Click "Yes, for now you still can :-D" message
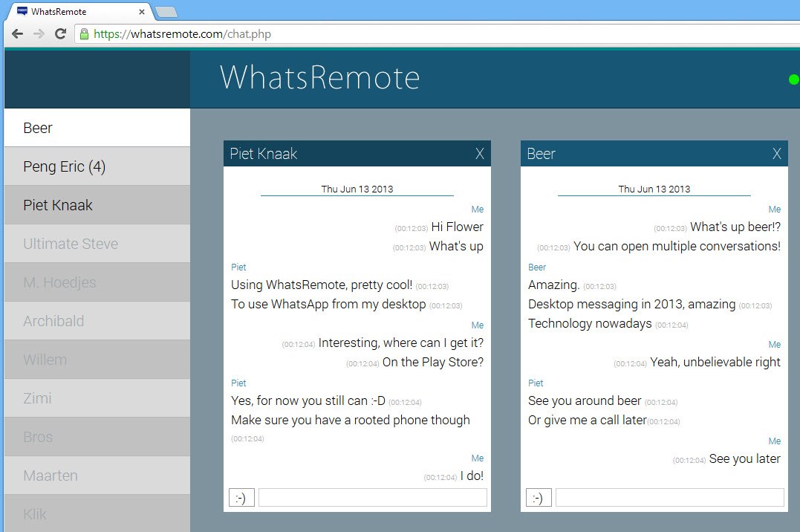The height and width of the screenshot is (532, 800). point(308,400)
